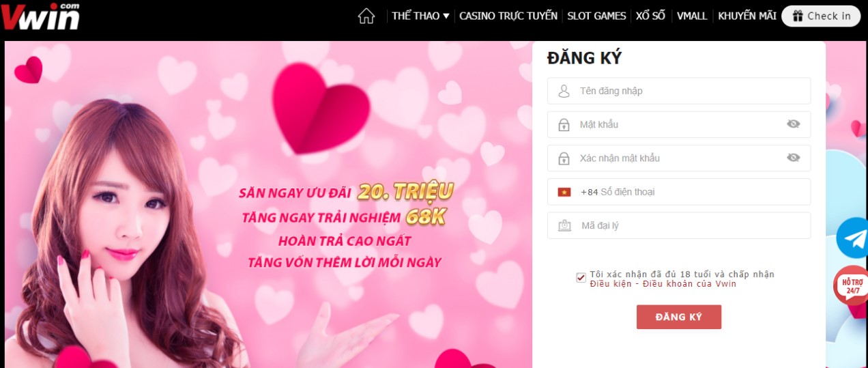Click the +84 country code prefix
868x368 pixels.
tap(589, 192)
